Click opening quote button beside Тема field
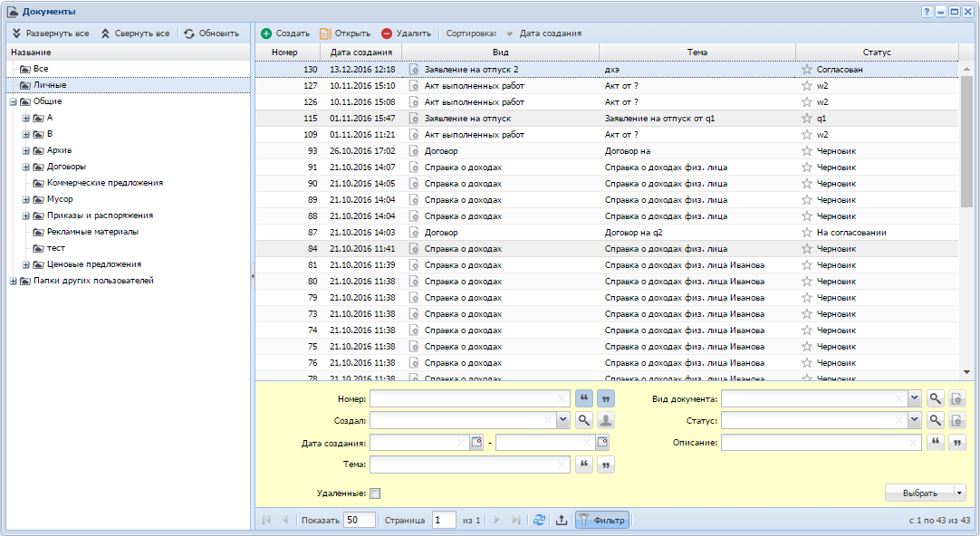Screen dimensions: 980x536 [584, 464]
